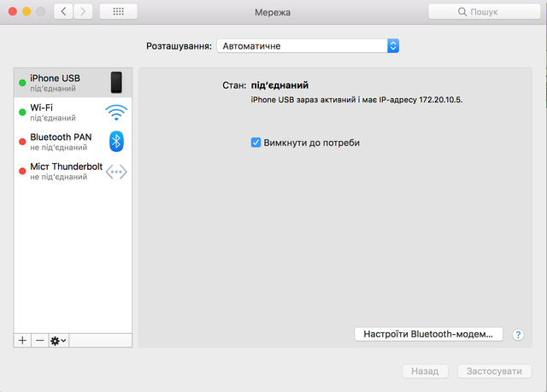Image resolution: width=547 pixels, height=392 pixels.
Task: Toggle the "Вимкнути до потреби" checkbox
Action: pos(256,143)
